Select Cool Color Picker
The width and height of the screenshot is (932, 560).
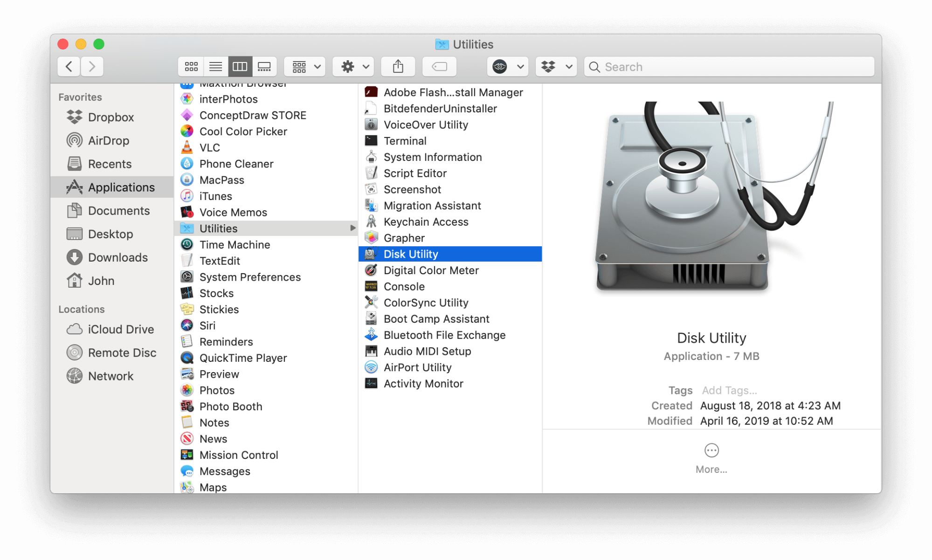265,131
